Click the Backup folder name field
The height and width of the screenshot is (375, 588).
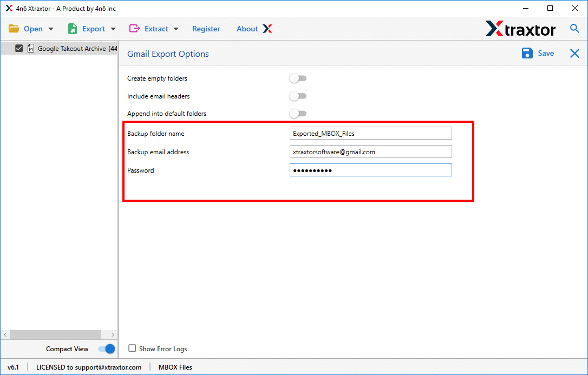[370, 133]
